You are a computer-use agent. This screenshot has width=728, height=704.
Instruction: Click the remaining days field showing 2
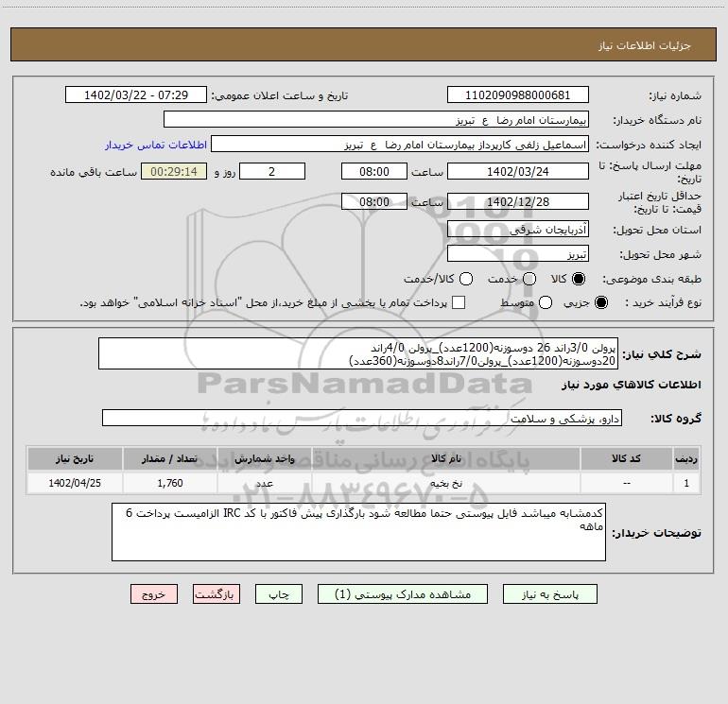pos(272,171)
